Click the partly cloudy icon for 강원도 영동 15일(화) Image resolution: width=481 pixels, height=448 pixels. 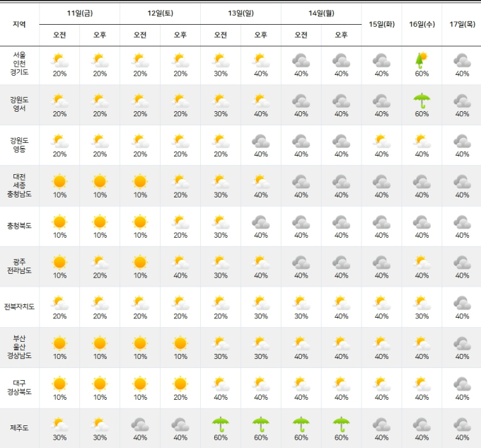tap(381, 141)
